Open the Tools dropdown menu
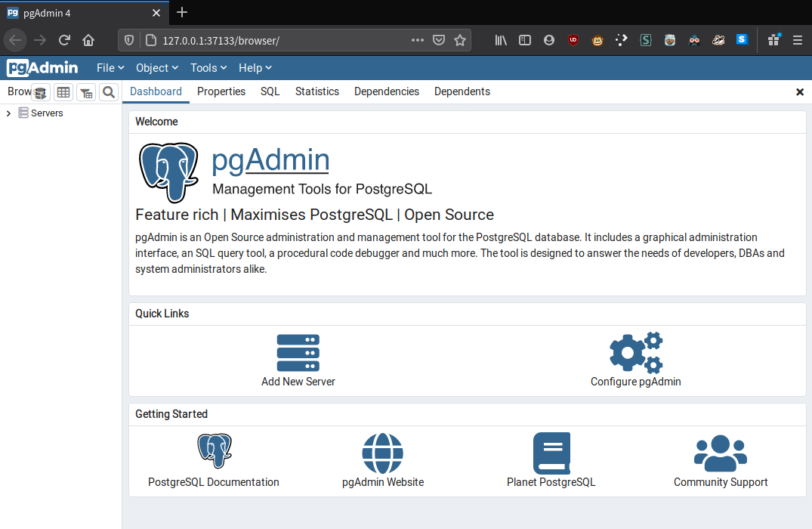 (208, 68)
